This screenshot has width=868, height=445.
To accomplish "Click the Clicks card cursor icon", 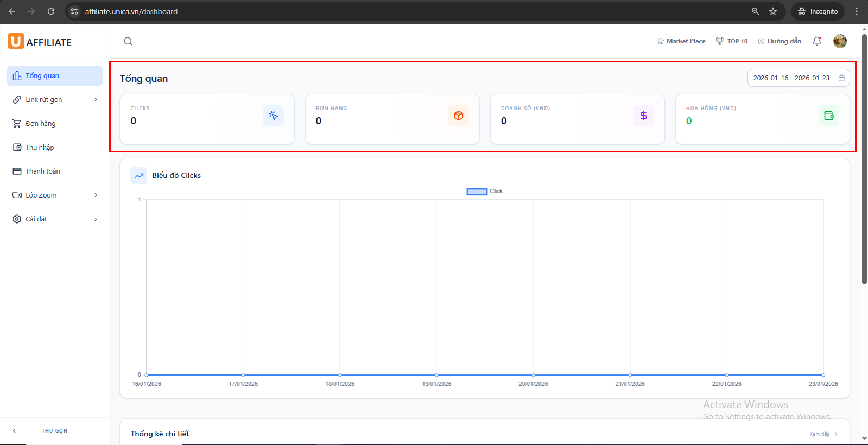I will [x=273, y=116].
